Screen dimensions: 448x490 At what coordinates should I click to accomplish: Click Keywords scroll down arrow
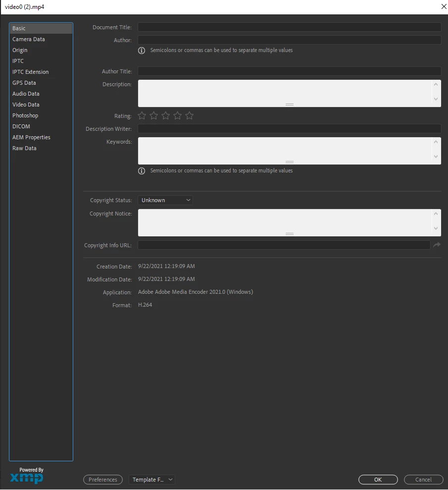pyautogui.click(x=436, y=157)
